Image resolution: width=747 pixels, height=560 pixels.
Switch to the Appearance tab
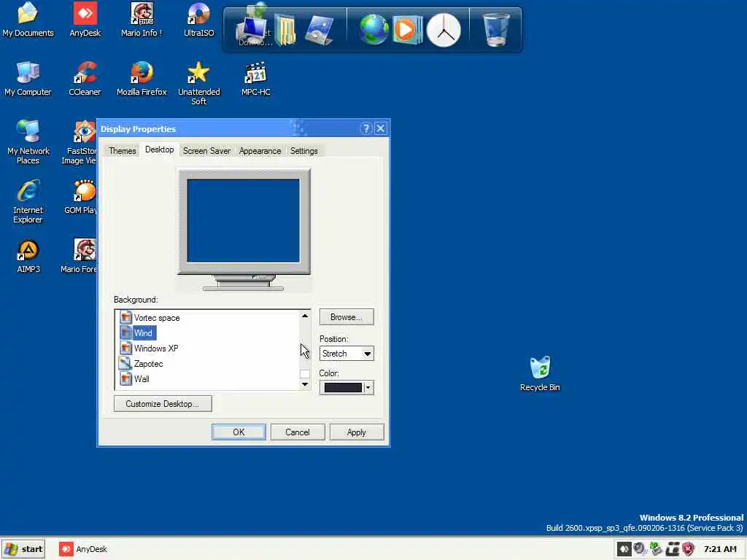(260, 150)
